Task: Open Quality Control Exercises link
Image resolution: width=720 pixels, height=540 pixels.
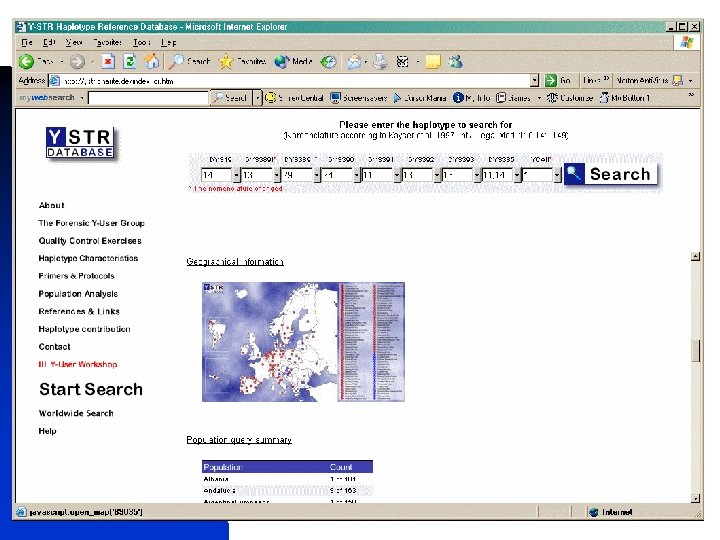Action: pos(90,241)
